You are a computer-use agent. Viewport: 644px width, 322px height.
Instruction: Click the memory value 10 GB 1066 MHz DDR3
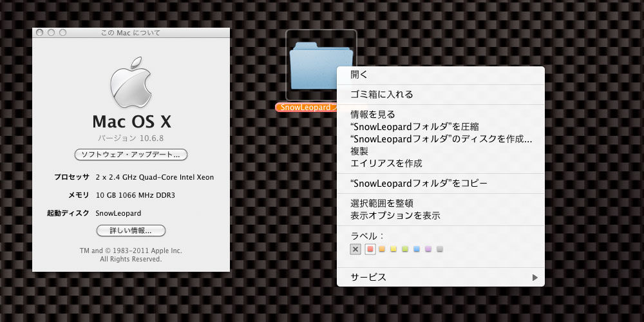click(135, 196)
